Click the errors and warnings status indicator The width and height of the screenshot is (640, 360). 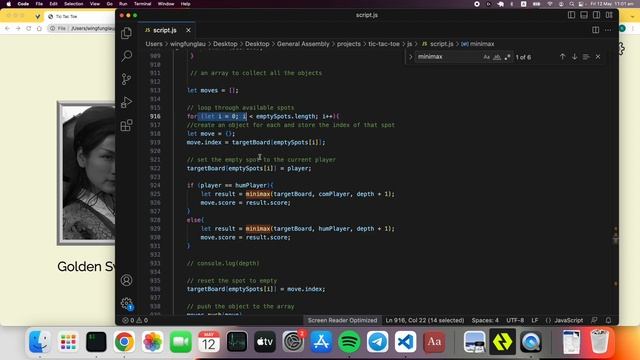(x=136, y=320)
